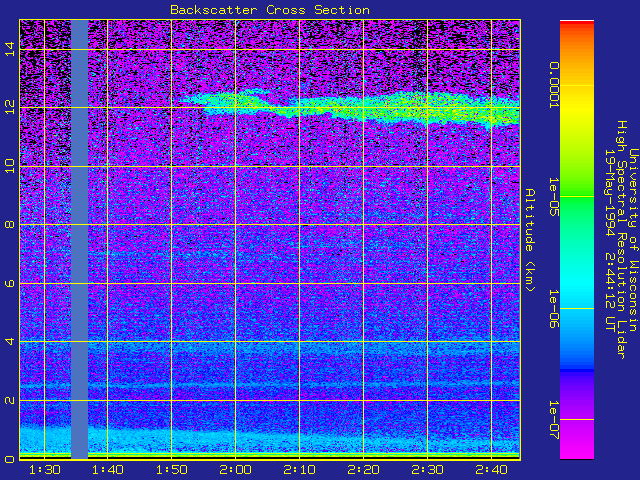Click the 'Backscatter Cross Section' title
640x480 pixels.
[270, 10]
